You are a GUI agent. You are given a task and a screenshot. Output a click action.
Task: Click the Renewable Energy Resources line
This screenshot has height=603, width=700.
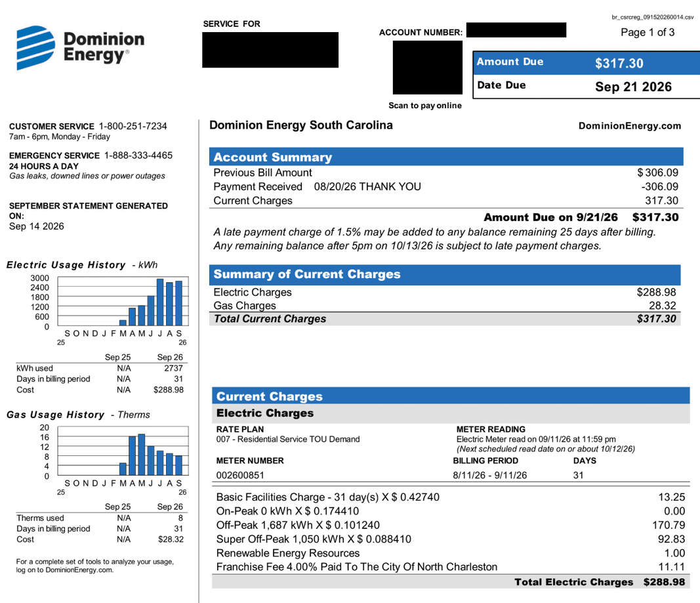tap(451, 553)
